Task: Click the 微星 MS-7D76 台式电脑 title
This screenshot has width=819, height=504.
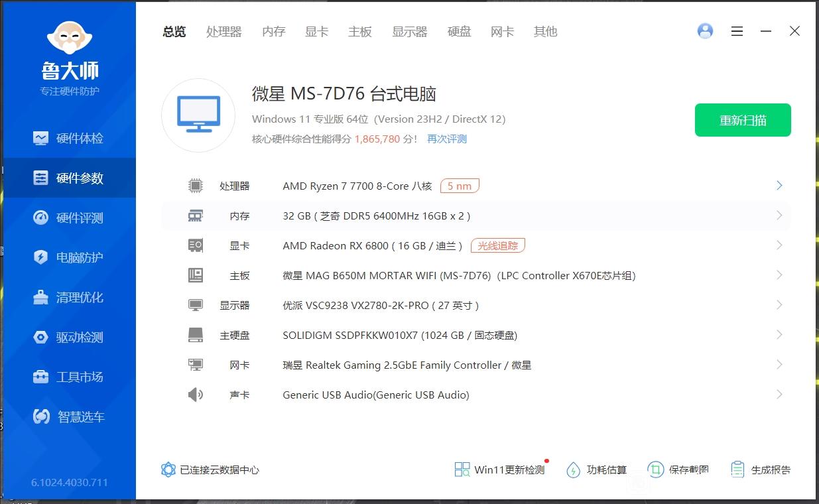Action: pyautogui.click(x=344, y=94)
